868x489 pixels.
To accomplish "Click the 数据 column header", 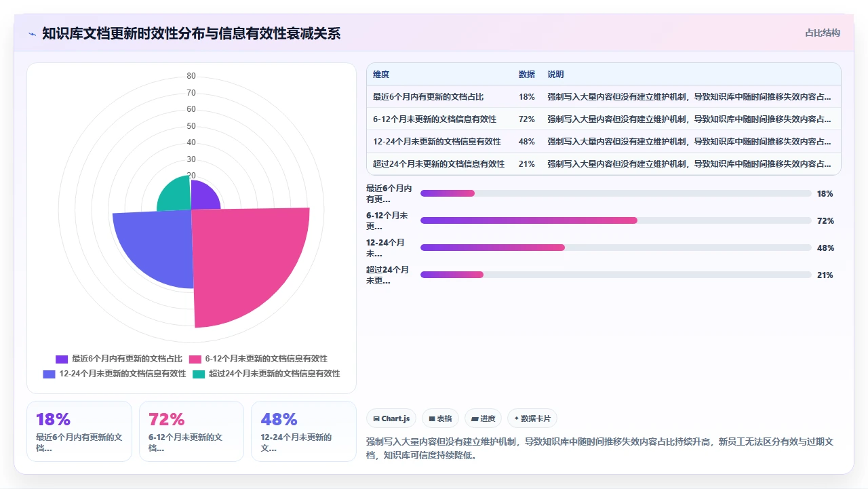I will tap(527, 75).
